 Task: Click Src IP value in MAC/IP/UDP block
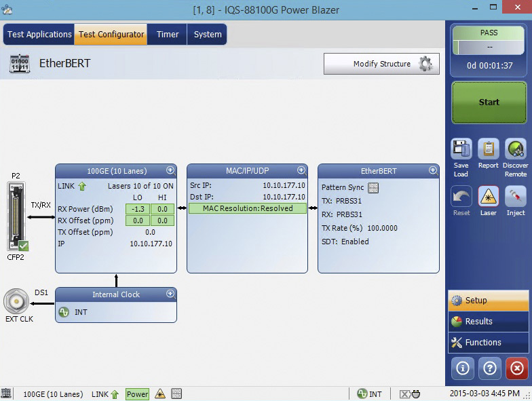pos(284,185)
